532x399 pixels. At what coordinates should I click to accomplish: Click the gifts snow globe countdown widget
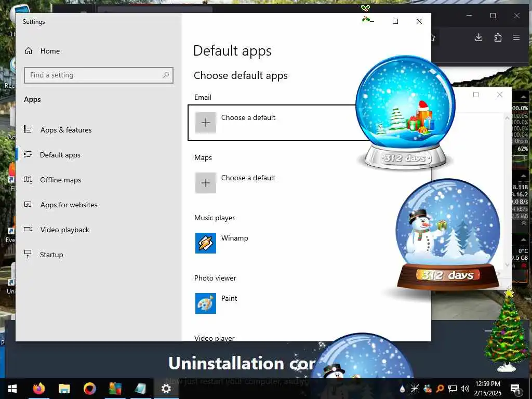coord(405,112)
